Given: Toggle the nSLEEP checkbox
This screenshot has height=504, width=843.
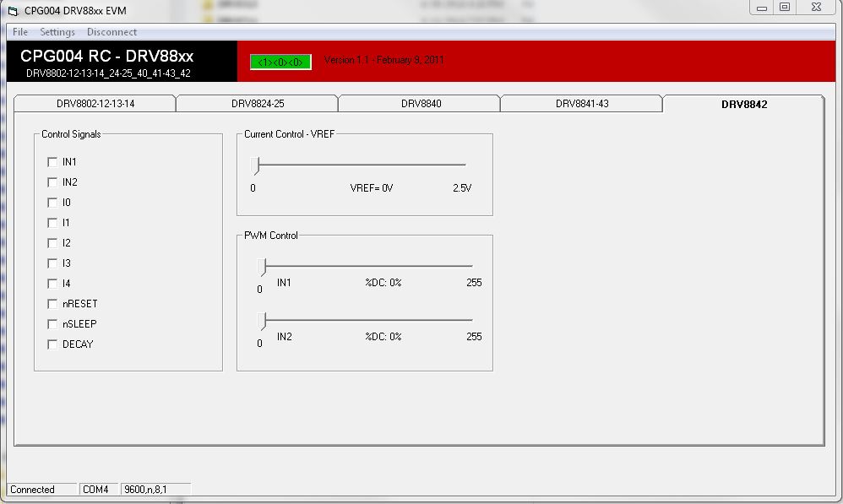Looking at the screenshot, I should coord(52,324).
